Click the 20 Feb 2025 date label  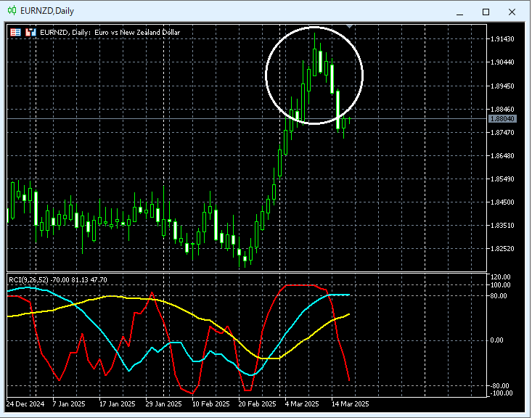click(x=257, y=404)
